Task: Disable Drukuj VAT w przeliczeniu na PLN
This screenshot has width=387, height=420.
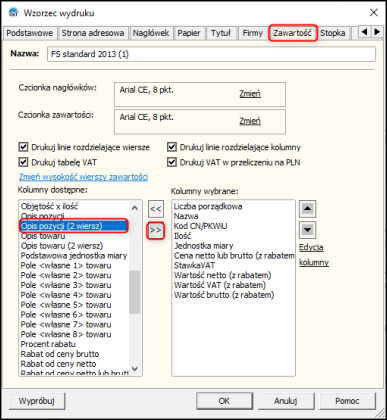Action: coord(172,162)
